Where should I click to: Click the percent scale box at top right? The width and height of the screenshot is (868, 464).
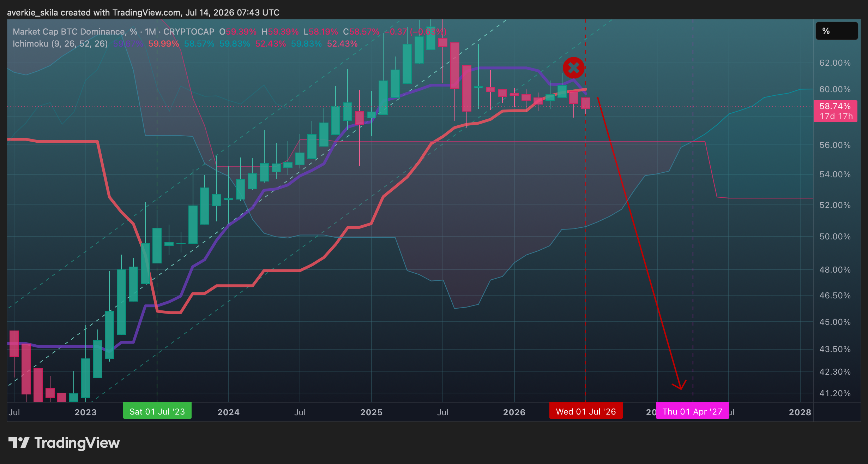(x=837, y=31)
